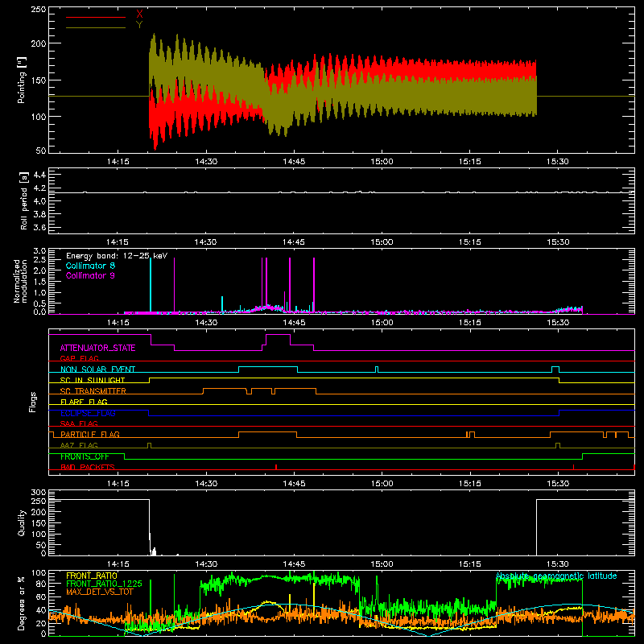644x644 pixels.
Task: Click the '200' tick on Pointing axis
Action: [x=39, y=43]
